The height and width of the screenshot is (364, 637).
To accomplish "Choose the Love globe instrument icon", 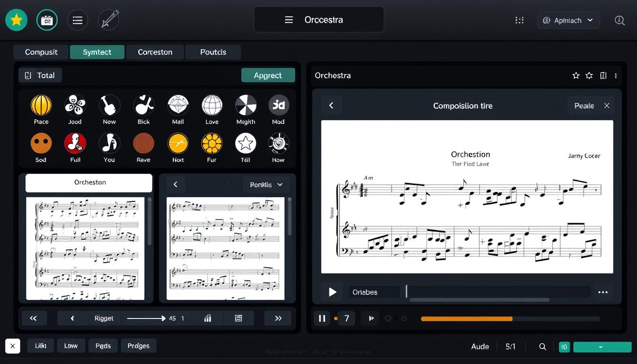I will pos(212,105).
